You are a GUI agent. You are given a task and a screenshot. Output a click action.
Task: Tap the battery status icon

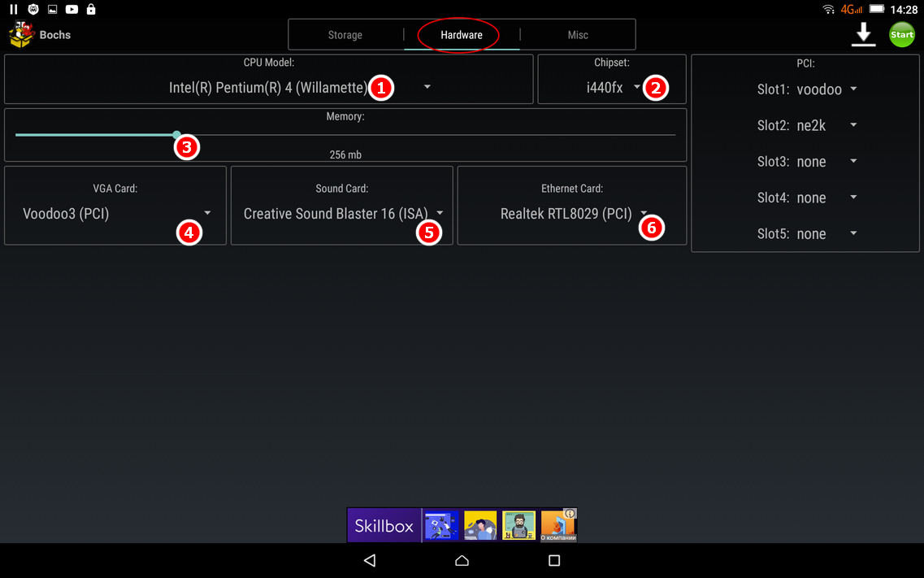pyautogui.click(x=877, y=9)
